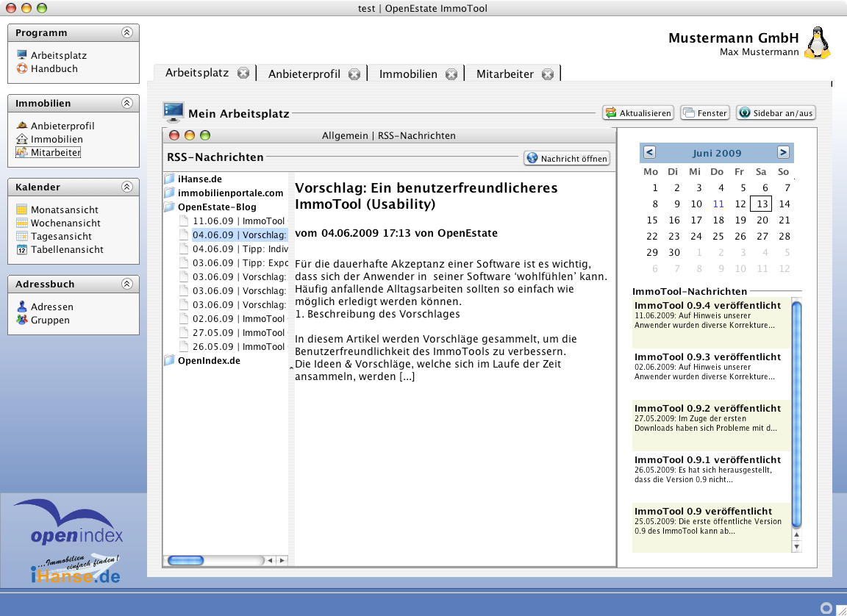Select day 11 in the calendar
This screenshot has height=616, width=847.
click(x=718, y=204)
